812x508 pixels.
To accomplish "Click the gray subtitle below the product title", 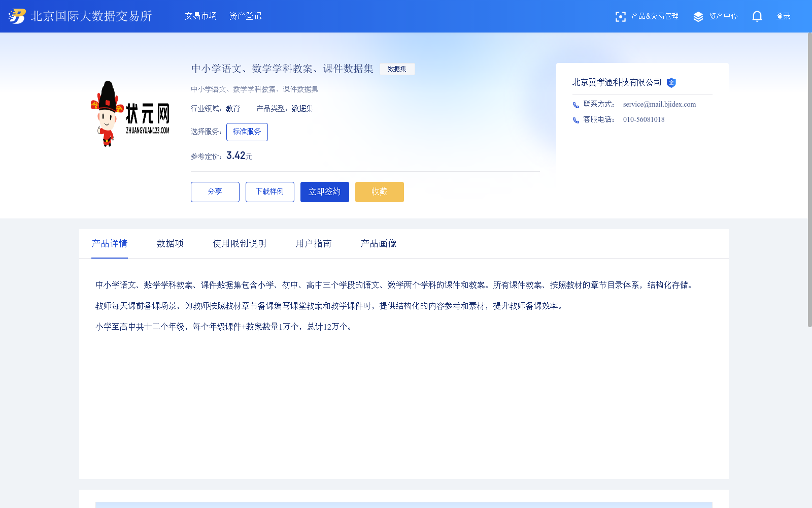I will tap(255, 89).
